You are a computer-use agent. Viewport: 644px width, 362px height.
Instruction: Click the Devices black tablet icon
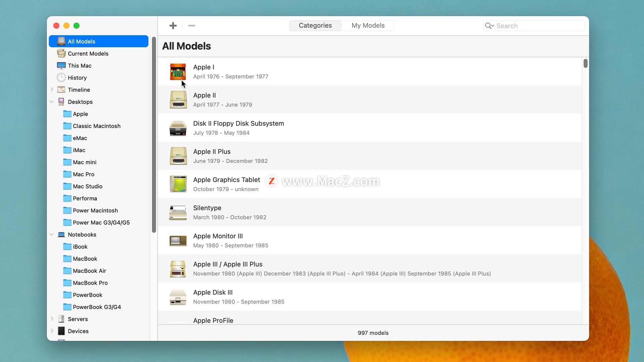(61, 331)
